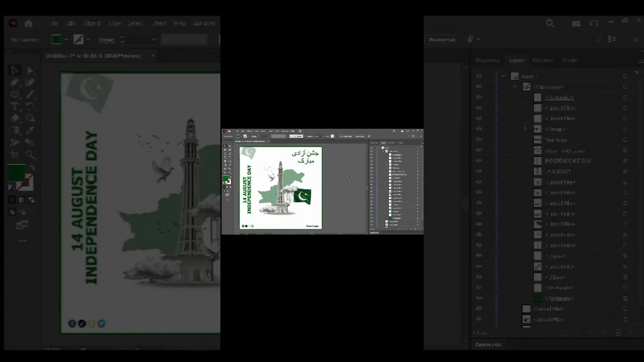Screen dimensions: 644x362
Task: Open the fill color dropdown in control bar
Action: (x=66, y=40)
